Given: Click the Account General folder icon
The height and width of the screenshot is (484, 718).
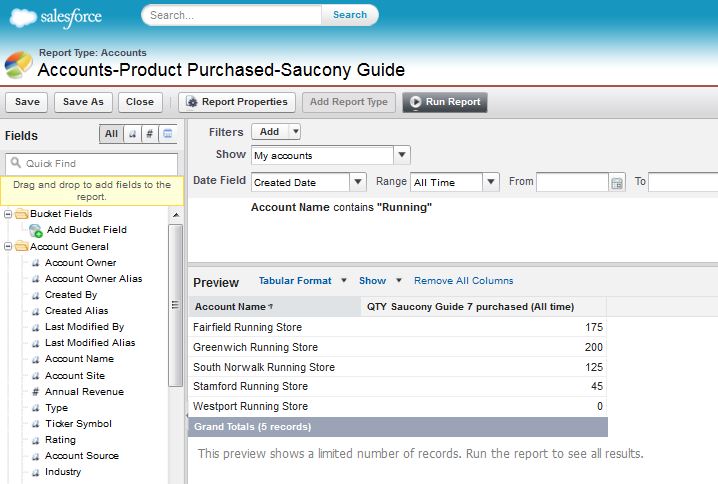Looking at the screenshot, I should pos(22,246).
